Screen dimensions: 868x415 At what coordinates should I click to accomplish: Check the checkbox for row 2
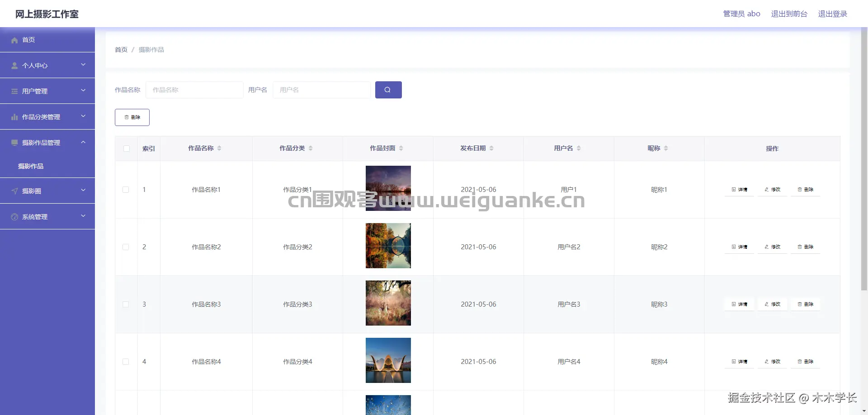(x=126, y=247)
